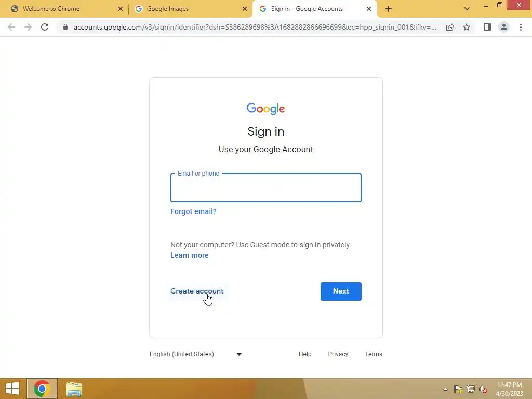Viewport: 532px width, 399px height.
Task: Open the Windows Start button
Action: (12, 389)
